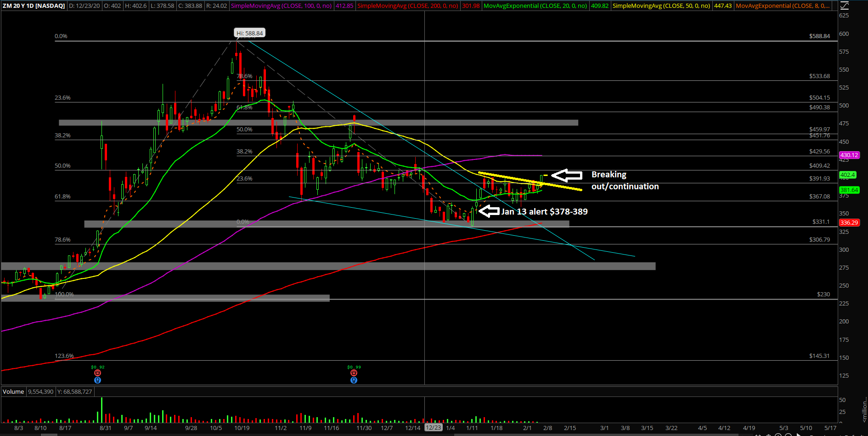Screen dimensions: 868x436
Task: Click the $306.79 Fibonacci level label
Action: click(x=819, y=240)
